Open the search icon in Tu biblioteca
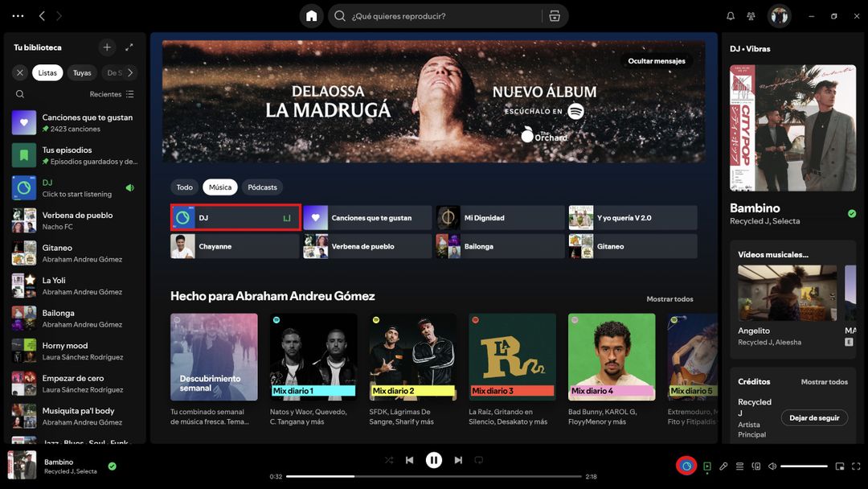The image size is (868, 489). tap(19, 94)
